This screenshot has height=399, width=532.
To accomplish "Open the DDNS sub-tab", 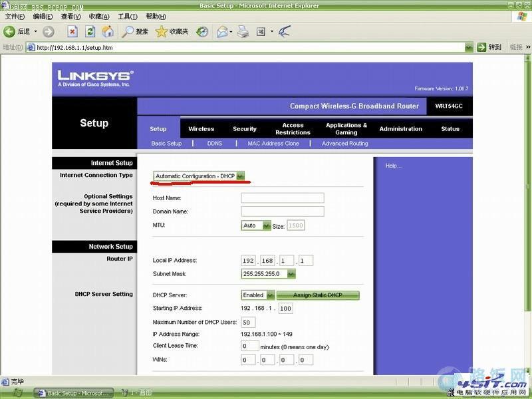I will coord(215,144).
